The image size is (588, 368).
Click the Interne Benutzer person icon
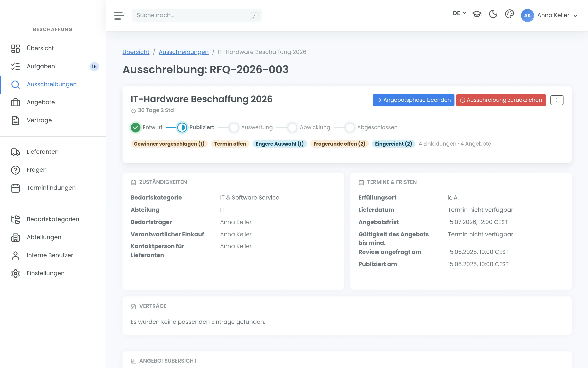pos(16,255)
